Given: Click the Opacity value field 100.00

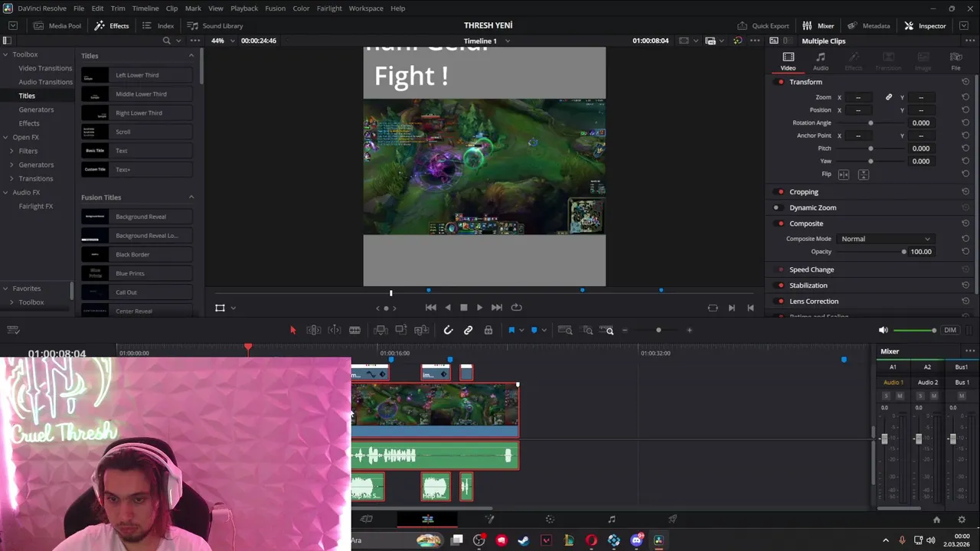Looking at the screenshot, I should tap(921, 252).
